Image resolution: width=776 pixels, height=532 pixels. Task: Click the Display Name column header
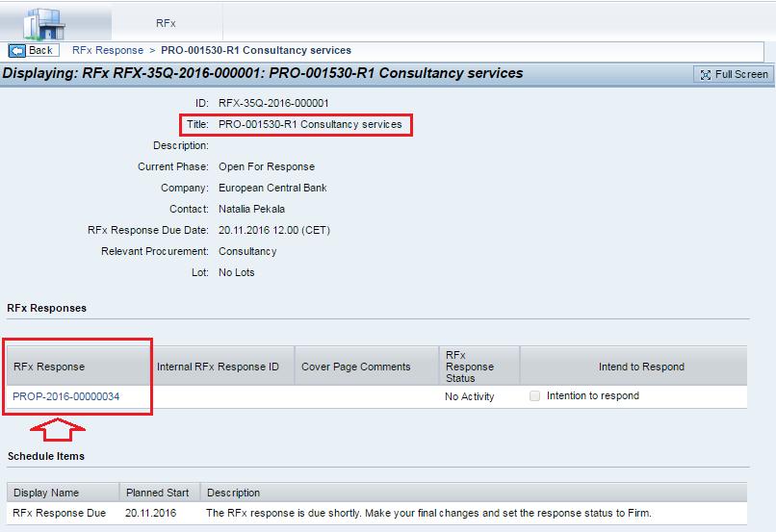click(x=63, y=493)
